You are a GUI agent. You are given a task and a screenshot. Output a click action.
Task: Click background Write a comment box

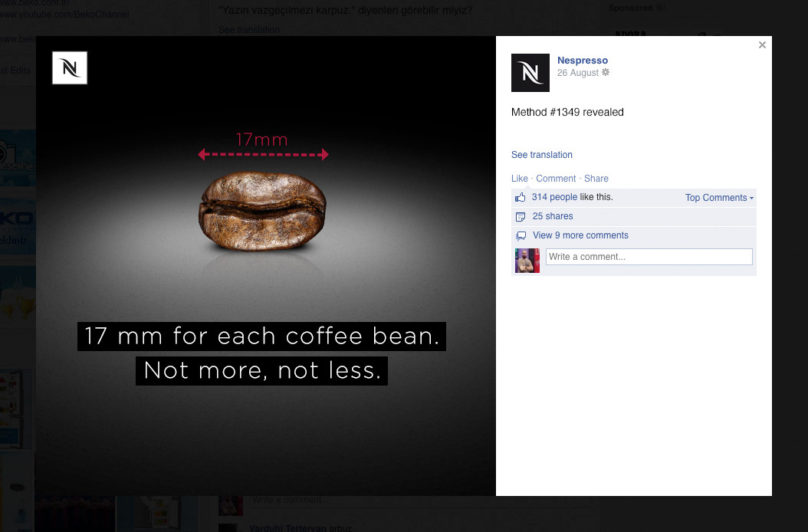point(419,501)
